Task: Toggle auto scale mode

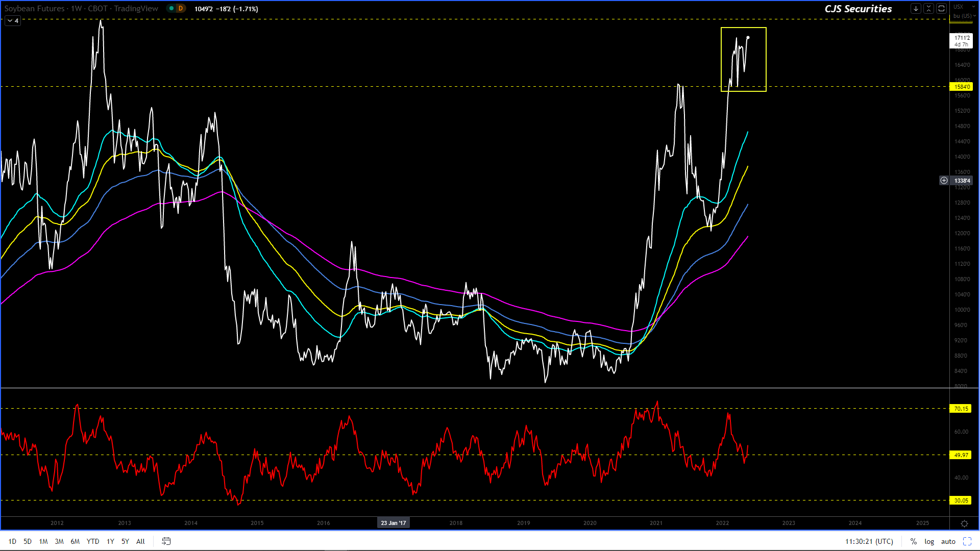Action: point(948,541)
